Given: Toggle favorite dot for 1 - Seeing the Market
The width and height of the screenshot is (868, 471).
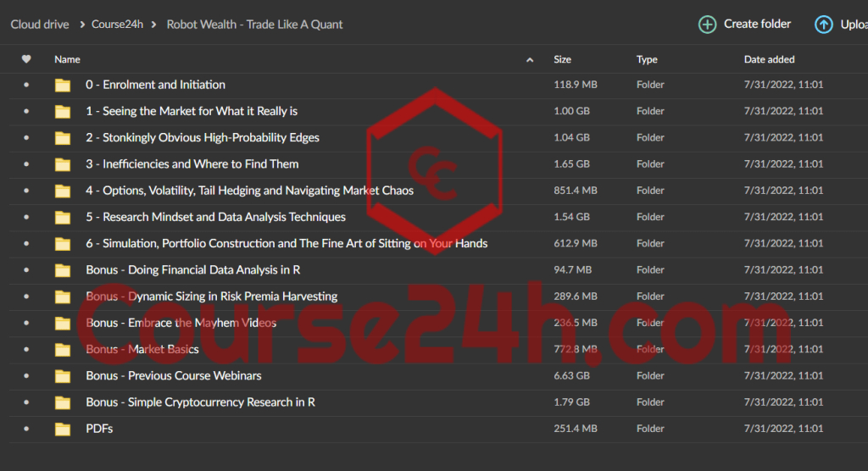Looking at the screenshot, I should click(26, 111).
